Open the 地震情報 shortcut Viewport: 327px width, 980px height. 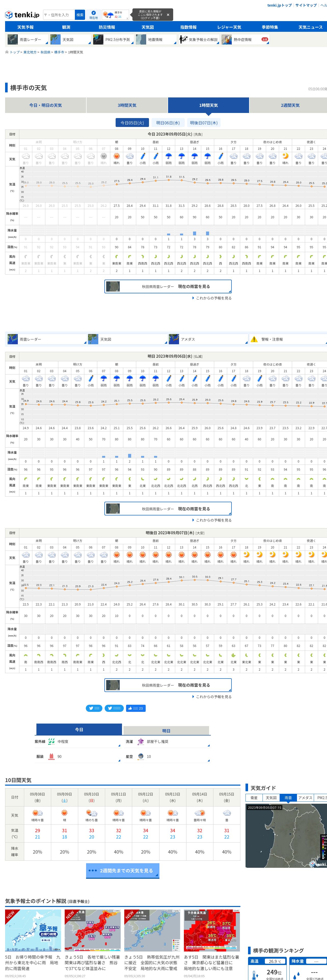click(x=156, y=40)
